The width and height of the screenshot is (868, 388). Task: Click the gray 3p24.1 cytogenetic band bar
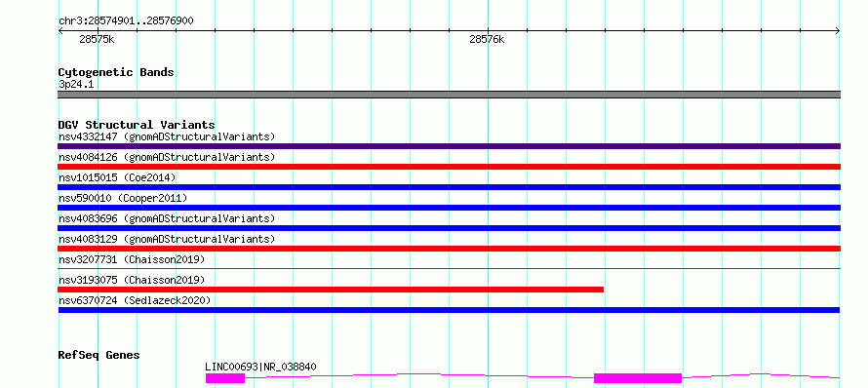pyautogui.click(x=449, y=95)
